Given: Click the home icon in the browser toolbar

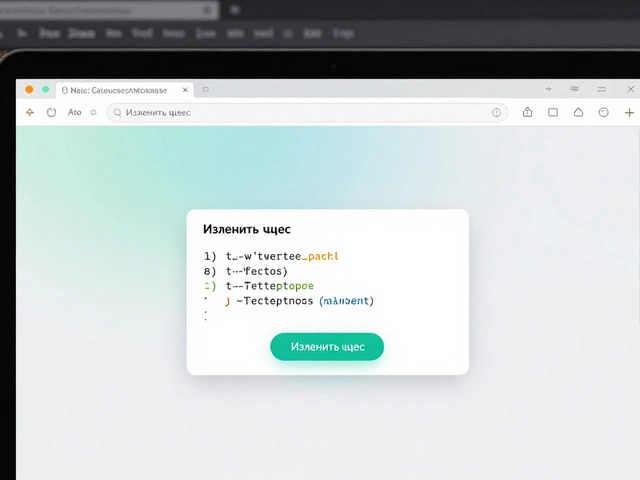Looking at the screenshot, I should [x=578, y=112].
